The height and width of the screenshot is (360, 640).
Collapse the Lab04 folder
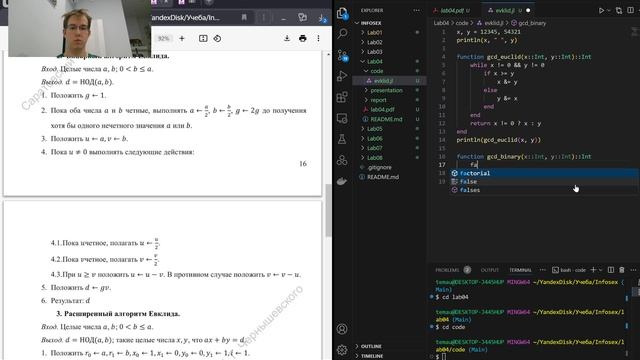point(374,62)
